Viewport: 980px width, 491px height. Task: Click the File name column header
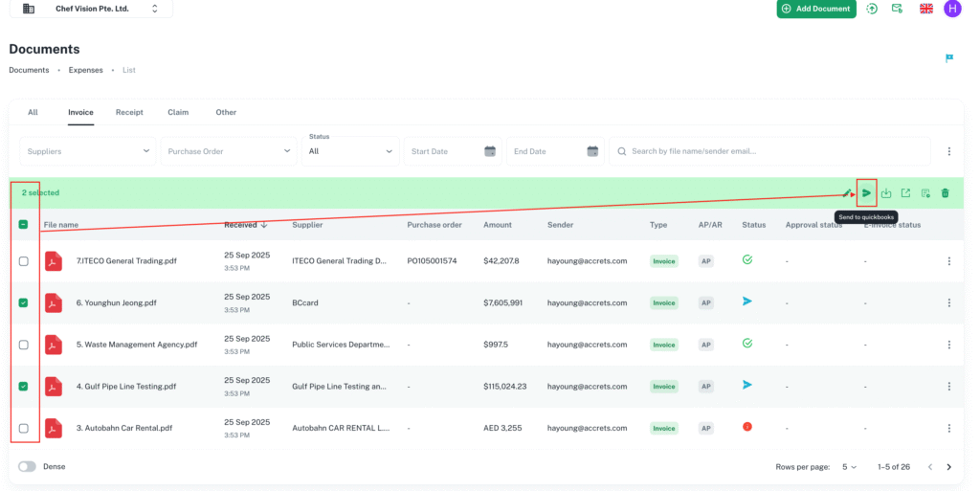click(61, 225)
